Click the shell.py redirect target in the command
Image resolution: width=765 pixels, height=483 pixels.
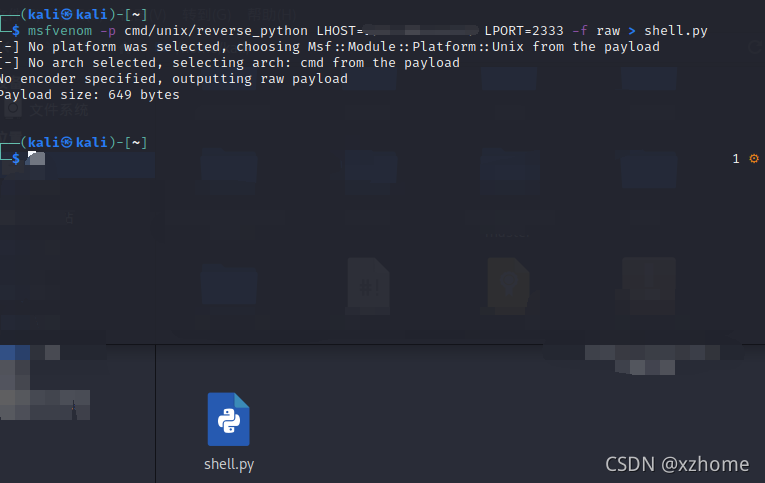[676, 31]
